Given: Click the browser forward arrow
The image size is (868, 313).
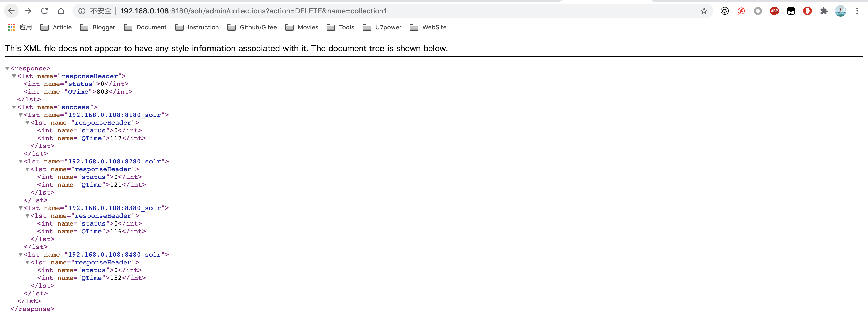Looking at the screenshot, I should tap(28, 11).
